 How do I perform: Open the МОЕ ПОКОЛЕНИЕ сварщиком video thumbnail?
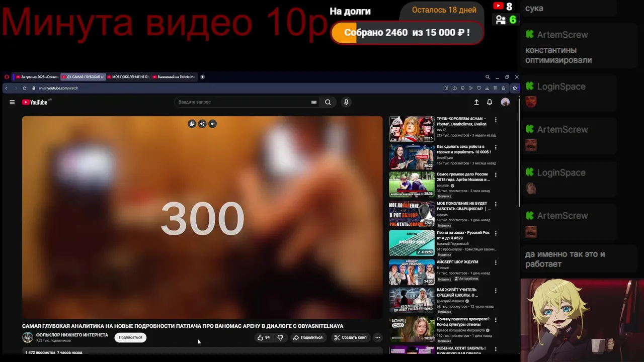412,214
